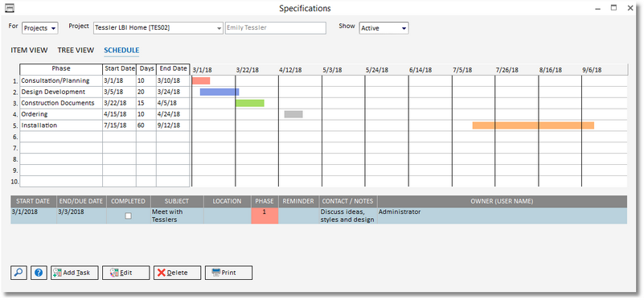Image resolution: width=644 pixels, height=300 pixels.
Task: Click start date 7/15/18 cell
Action: point(119,125)
